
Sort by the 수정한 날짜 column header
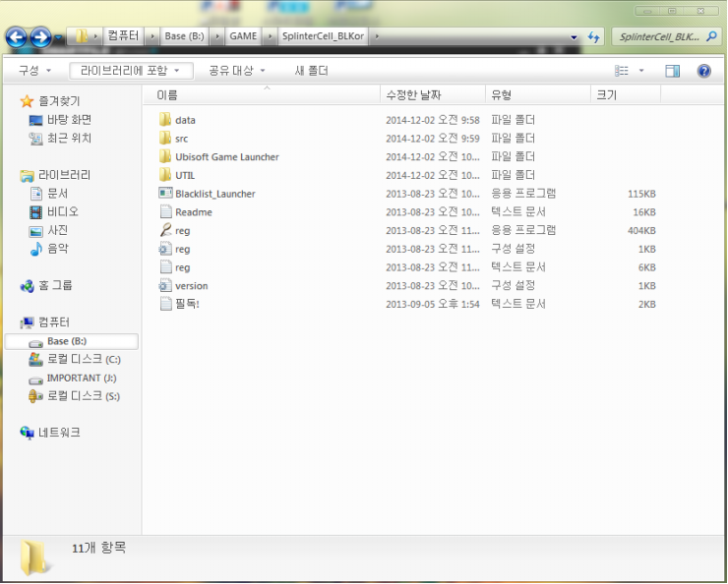433,95
